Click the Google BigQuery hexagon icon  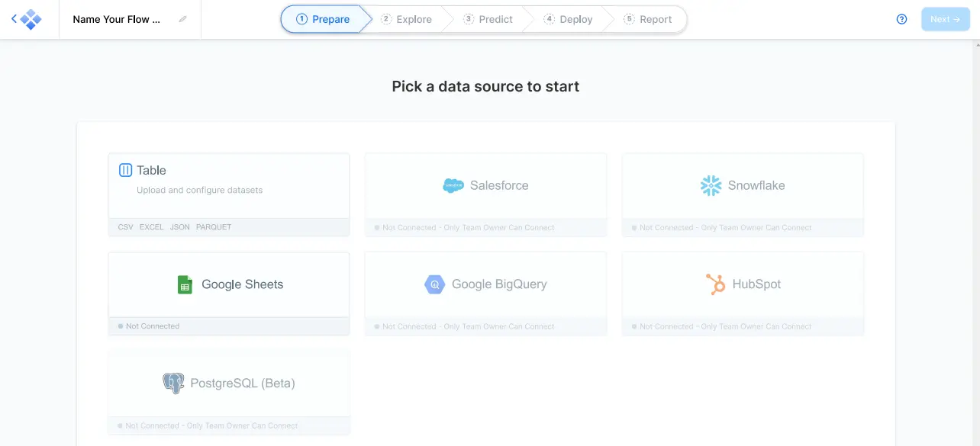pyautogui.click(x=434, y=284)
